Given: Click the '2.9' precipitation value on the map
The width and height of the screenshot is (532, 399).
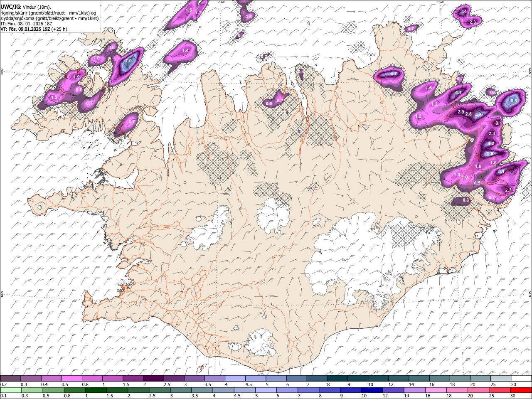Looking at the screenshot, I should [461, 112].
